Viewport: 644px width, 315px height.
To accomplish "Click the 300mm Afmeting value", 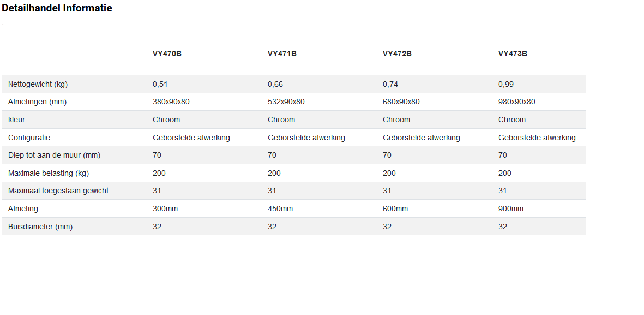I will pos(165,209).
